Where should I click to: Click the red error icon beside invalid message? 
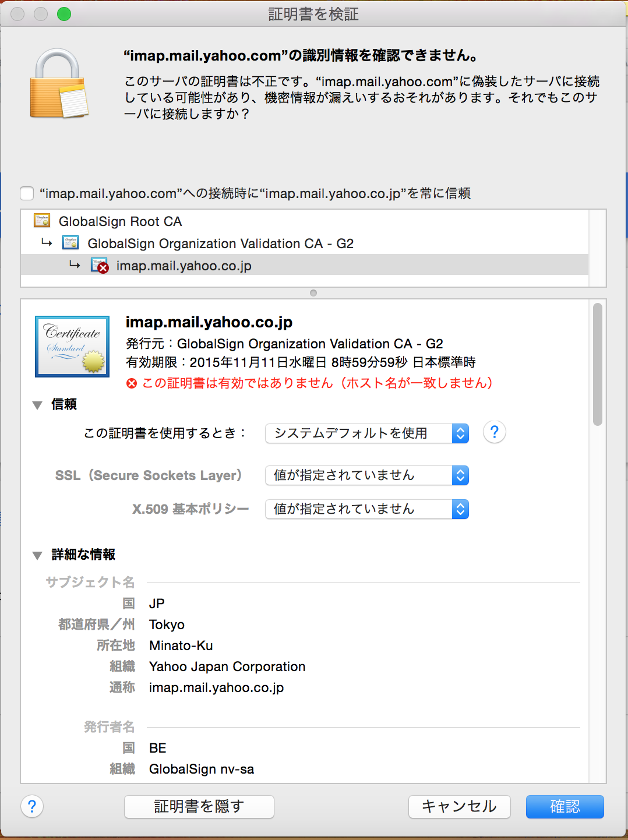click(x=132, y=383)
